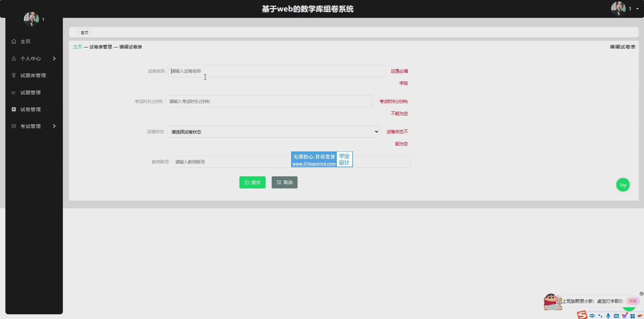
Task: Click the Shin-chan desktop pet image
Action: point(553,302)
